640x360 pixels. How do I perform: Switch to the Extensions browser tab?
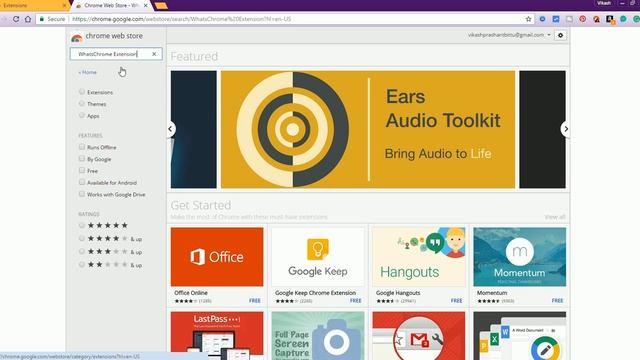click(x=33, y=5)
